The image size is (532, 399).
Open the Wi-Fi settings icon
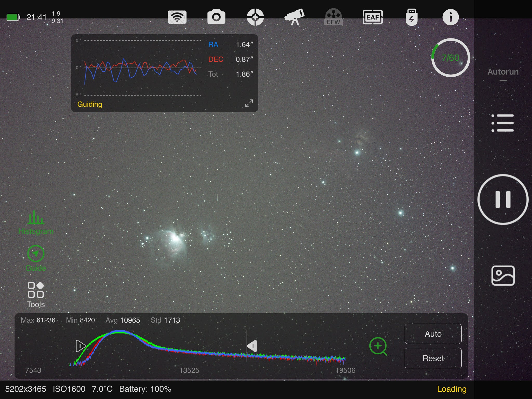[x=177, y=17]
